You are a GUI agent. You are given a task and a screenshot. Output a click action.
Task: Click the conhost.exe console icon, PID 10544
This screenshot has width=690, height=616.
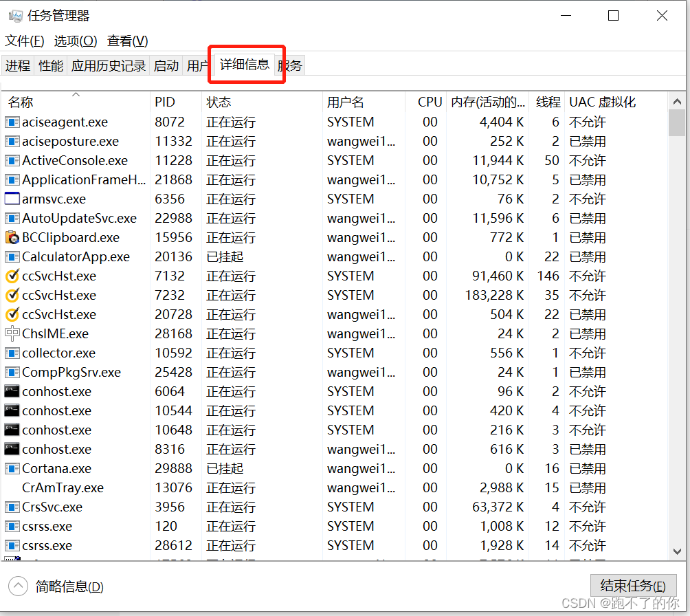[12, 411]
